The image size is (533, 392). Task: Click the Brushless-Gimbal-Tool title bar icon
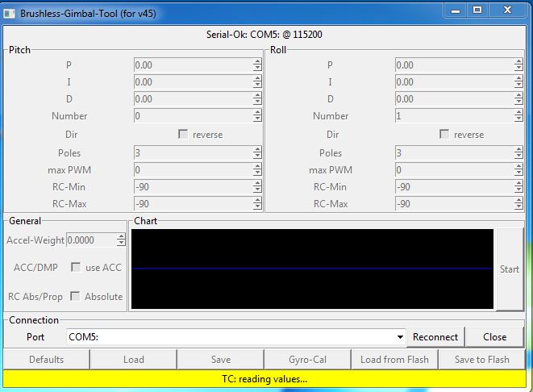9,14
